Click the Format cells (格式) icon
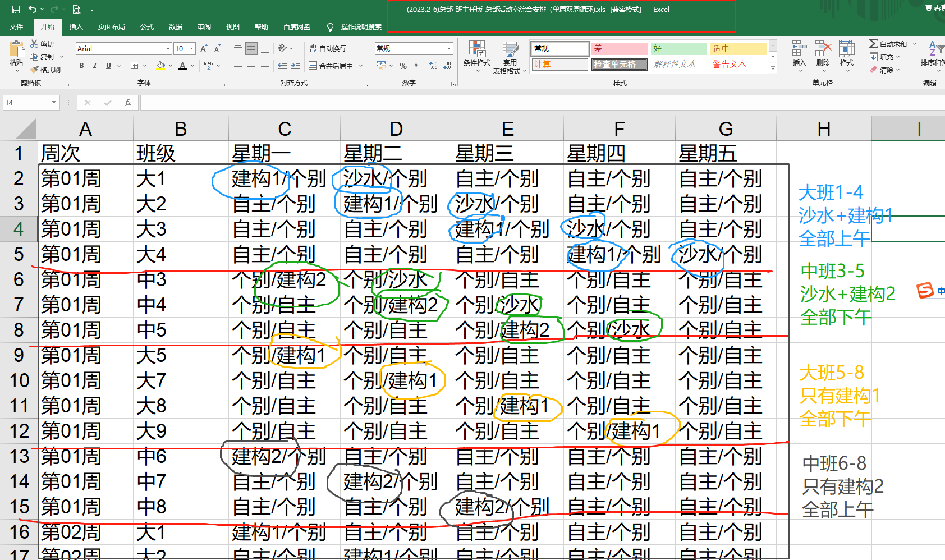 (846, 48)
